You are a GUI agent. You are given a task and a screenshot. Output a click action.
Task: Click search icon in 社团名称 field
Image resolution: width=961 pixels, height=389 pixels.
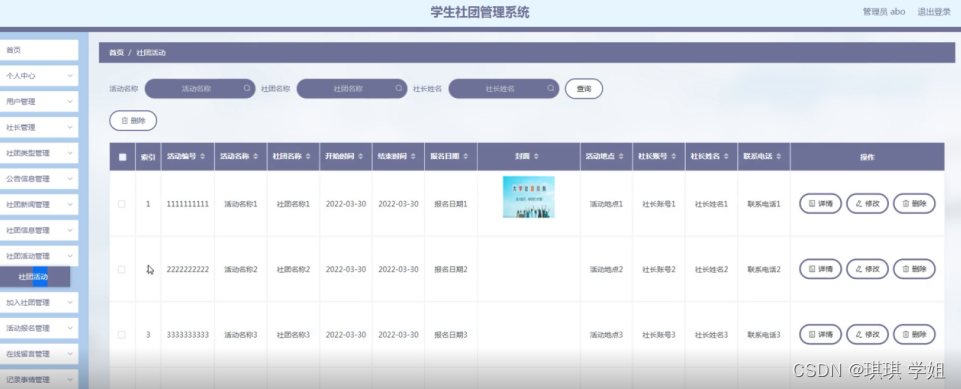click(x=399, y=88)
